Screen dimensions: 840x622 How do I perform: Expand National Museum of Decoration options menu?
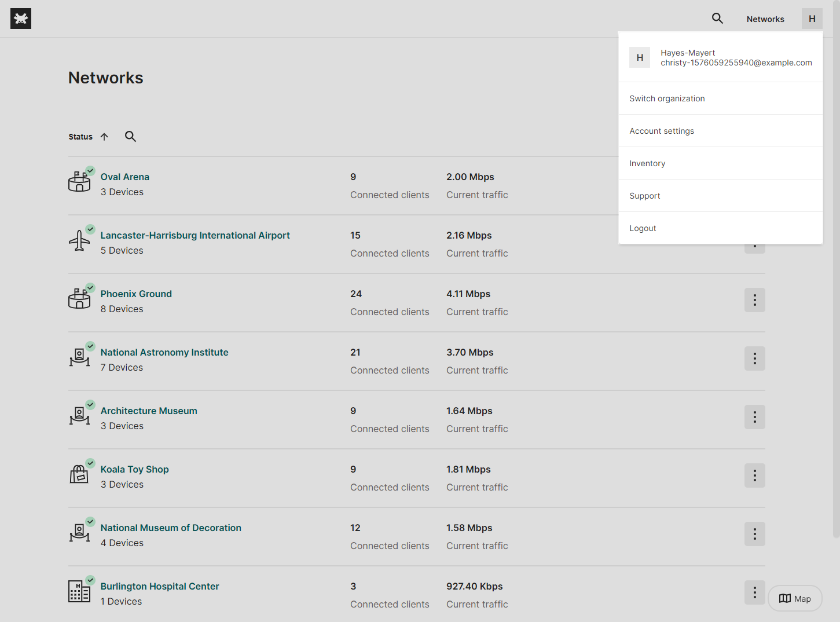coord(754,534)
